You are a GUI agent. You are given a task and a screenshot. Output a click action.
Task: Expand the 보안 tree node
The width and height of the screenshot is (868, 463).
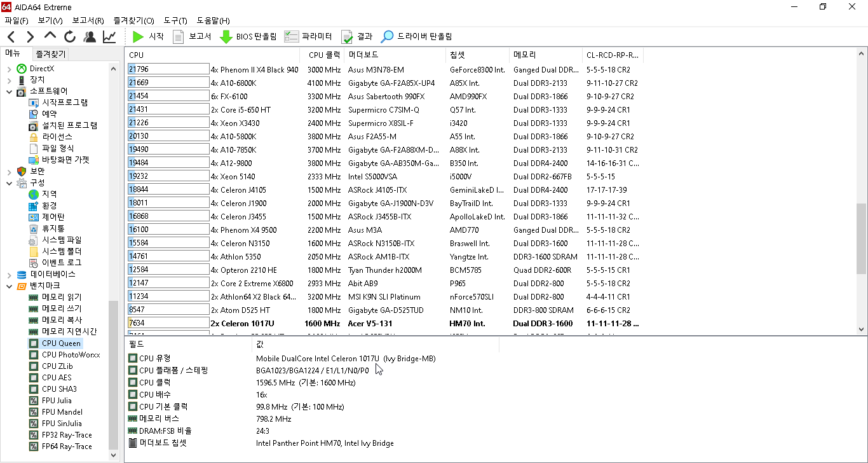pyautogui.click(x=9, y=172)
